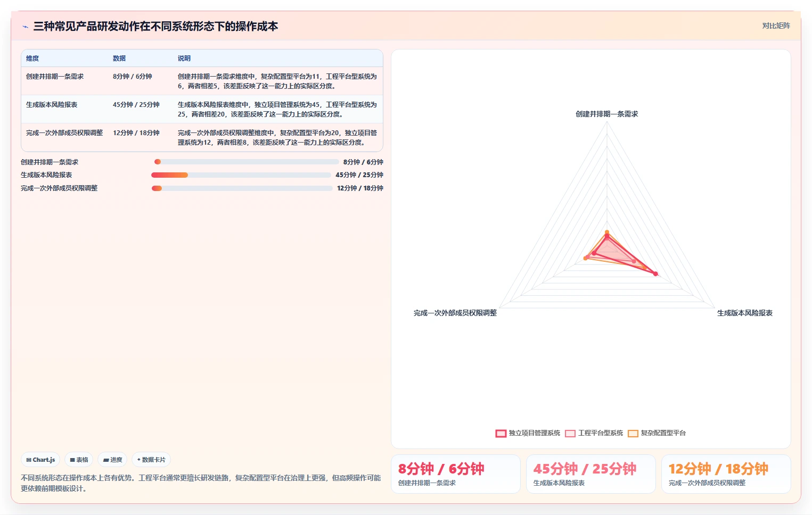Screen dimensions: 812x515
Task: Click the 说明 column header
Action: [x=184, y=59]
